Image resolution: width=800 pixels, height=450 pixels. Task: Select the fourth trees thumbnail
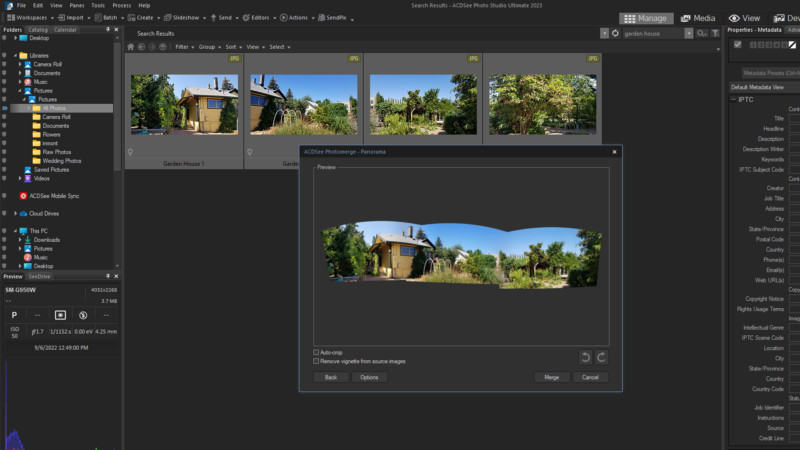click(x=542, y=105)
